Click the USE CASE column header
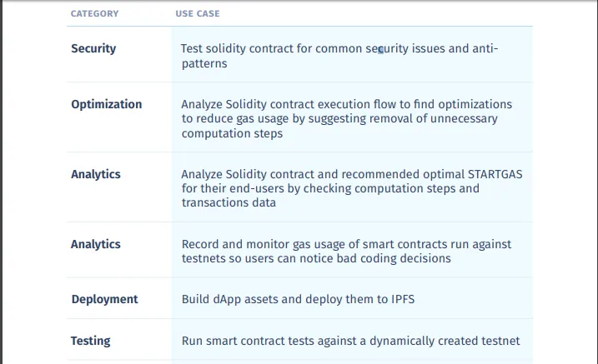This screenshot has width=598, height=364. pos(198,13)
